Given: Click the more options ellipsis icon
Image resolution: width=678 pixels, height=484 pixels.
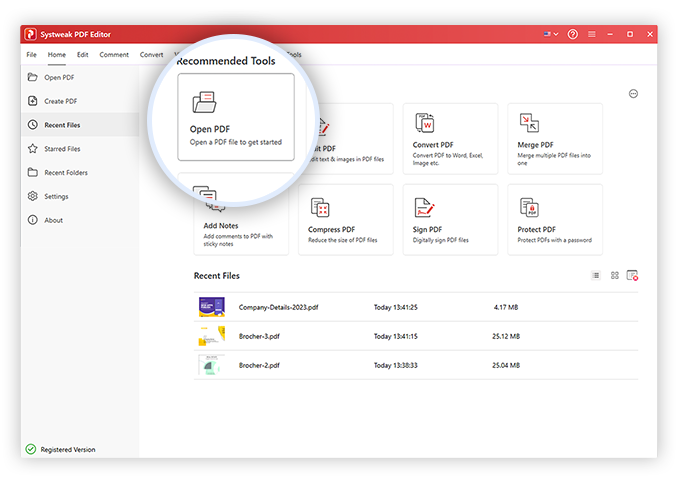Looking at the screenshot, I should [x=633, y=94].
